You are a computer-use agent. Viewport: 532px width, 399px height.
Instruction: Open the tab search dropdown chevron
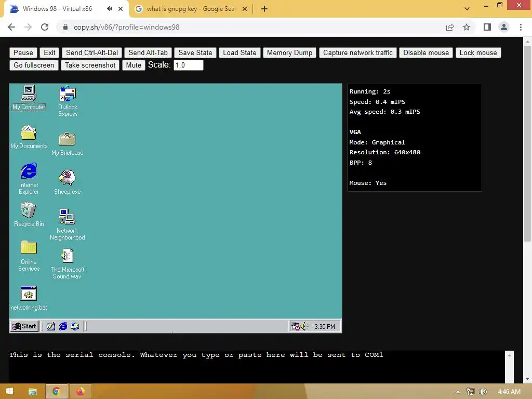(467, 9)
